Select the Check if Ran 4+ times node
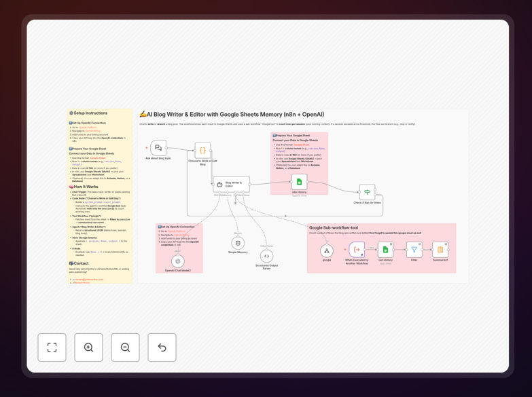Image resolution: width=532 pixels, height=397 pixels. [367, 192]
